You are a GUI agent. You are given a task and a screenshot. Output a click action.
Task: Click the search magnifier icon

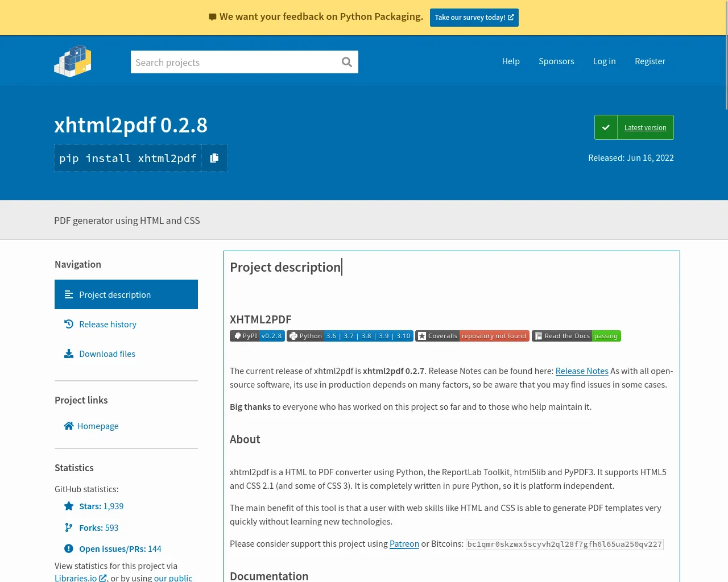(x=346, y=62)
